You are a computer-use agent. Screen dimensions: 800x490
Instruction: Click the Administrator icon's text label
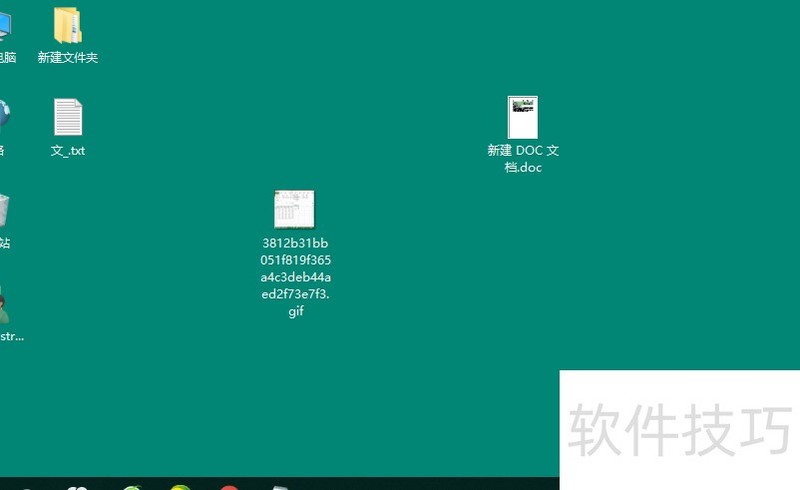[x=10, y=336]
